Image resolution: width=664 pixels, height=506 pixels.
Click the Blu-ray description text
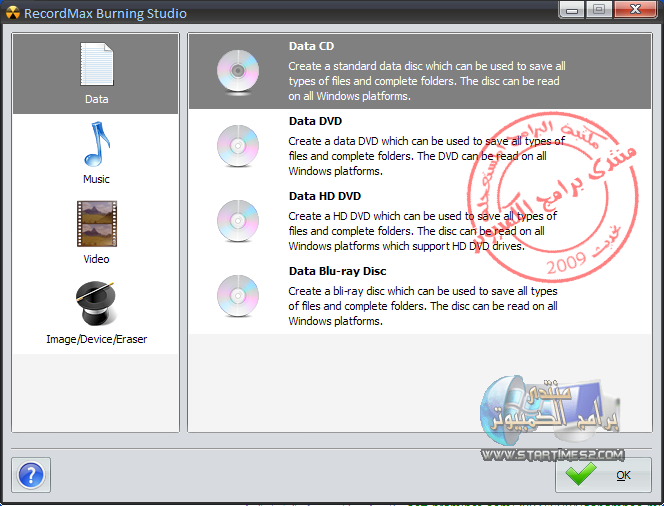(423, 306)
